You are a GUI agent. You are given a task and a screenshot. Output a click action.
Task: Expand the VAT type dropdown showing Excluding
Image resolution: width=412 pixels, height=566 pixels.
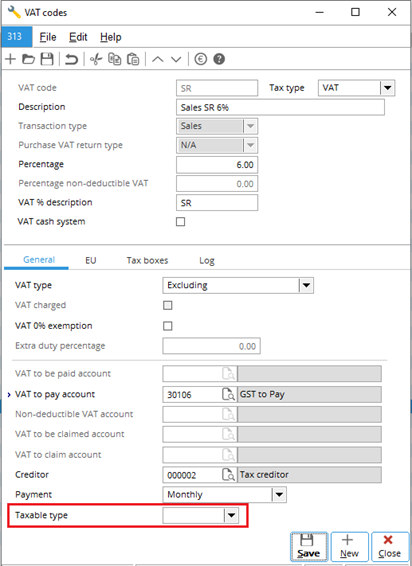click(306, 285)
